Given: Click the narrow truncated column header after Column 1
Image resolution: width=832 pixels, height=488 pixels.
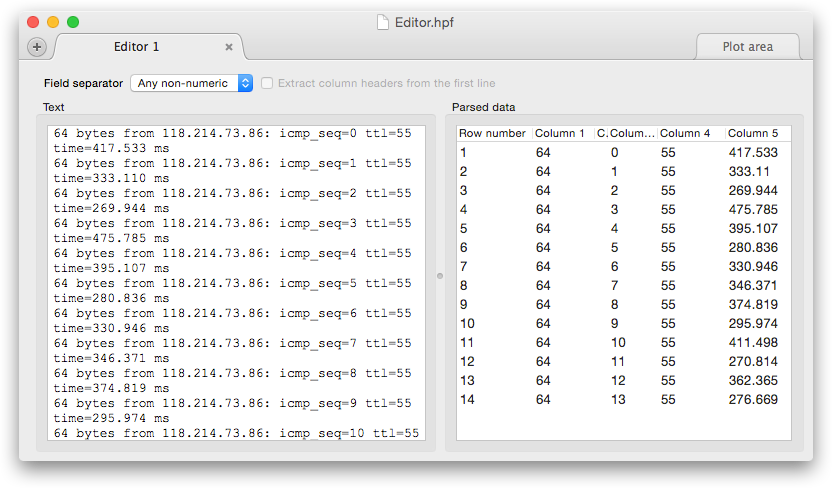Looking at the screenshot, I should click(601, 133).
